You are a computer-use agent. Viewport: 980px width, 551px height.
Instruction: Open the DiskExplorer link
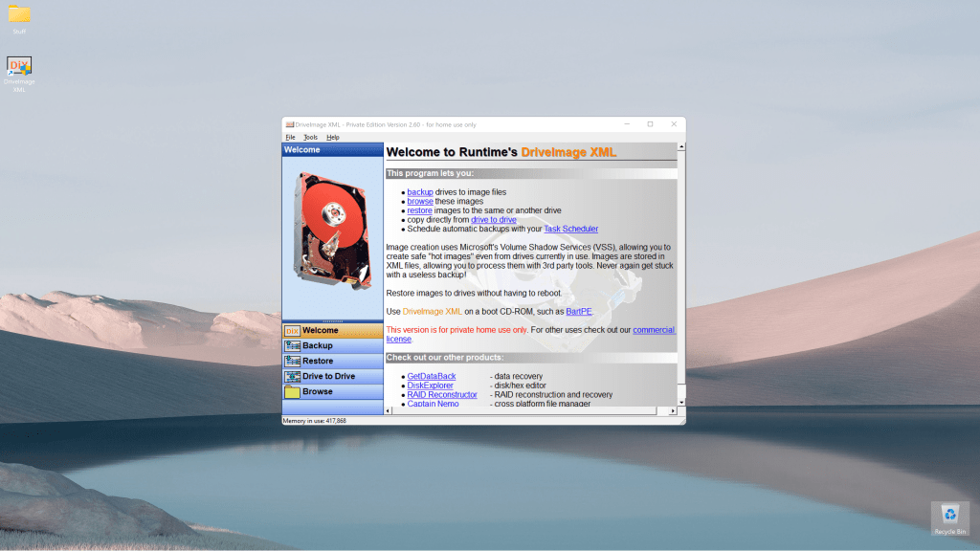pos(430,386)
